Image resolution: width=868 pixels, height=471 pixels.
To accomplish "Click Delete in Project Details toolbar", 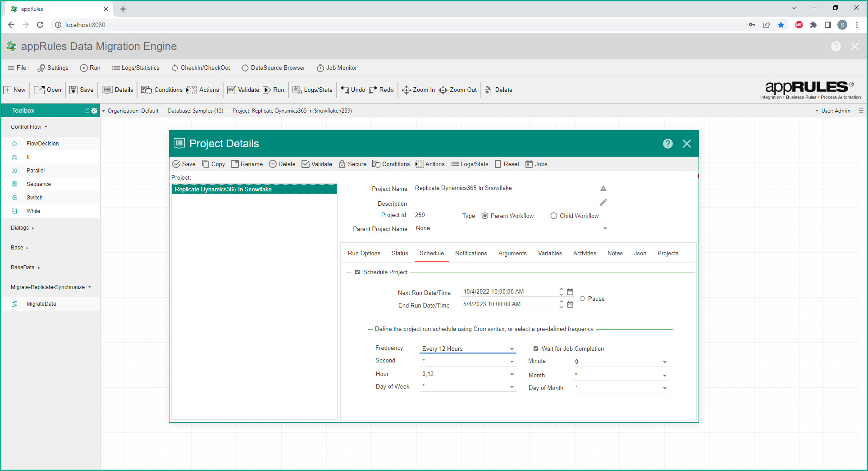I will [x=282, y=164].
